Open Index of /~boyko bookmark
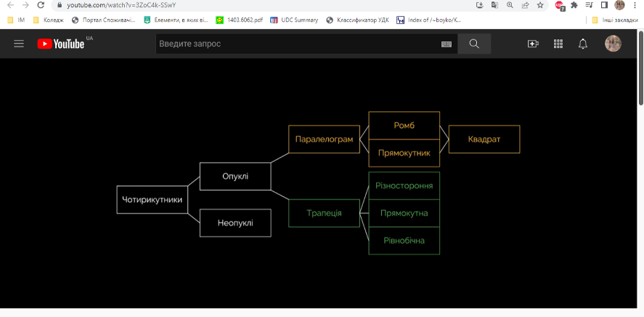The image size is (644, 317). tap(429, 20)
